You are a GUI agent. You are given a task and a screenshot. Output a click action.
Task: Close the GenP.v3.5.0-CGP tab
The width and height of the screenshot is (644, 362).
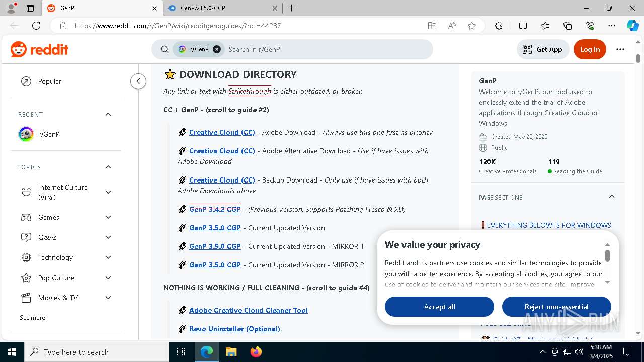point(275,8)
